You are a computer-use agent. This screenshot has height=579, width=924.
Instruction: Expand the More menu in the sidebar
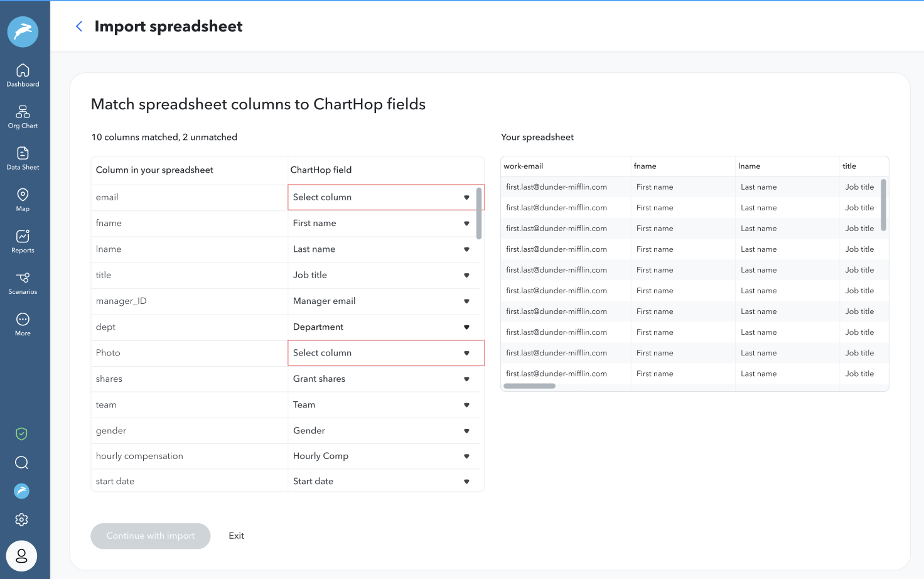click(23, 323)
